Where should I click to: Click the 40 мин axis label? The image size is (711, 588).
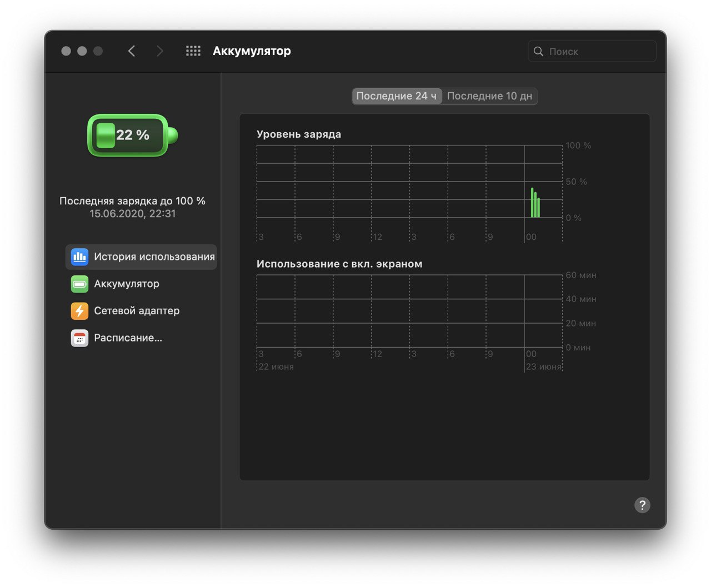(x=581, y=299)
